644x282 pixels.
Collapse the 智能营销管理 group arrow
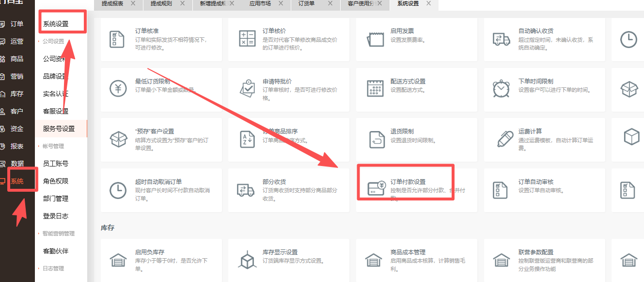pos(39,233)
